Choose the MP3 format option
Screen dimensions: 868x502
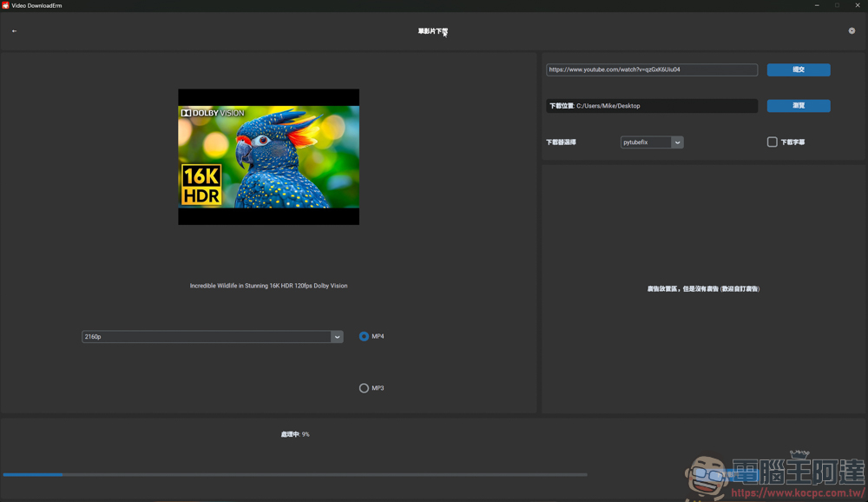pyautogui.click(x=364, y=388)
